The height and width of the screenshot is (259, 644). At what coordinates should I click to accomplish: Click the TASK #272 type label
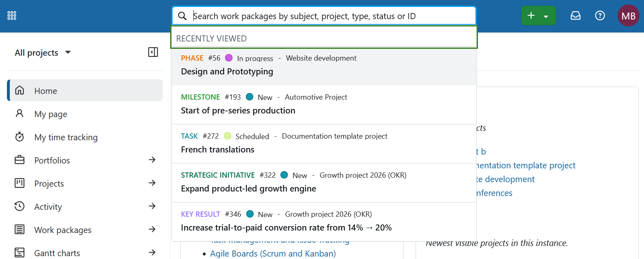(189, 136)
